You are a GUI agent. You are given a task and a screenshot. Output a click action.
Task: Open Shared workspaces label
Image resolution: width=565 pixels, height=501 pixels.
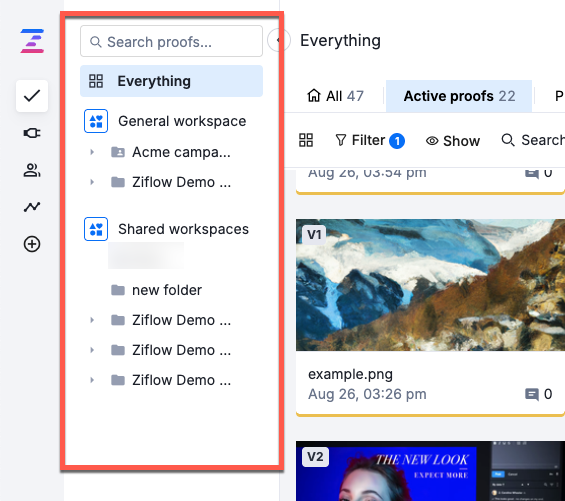[x=183, y=229]
